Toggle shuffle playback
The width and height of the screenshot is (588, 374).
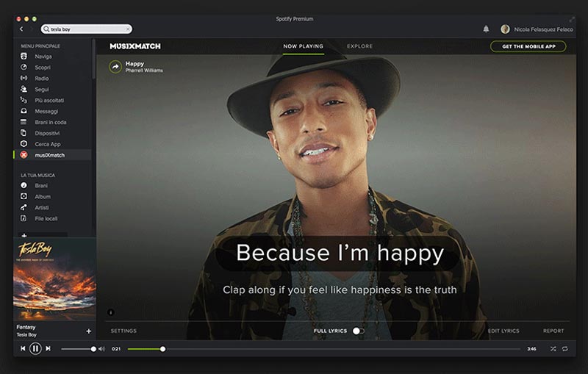pos(553,348)
